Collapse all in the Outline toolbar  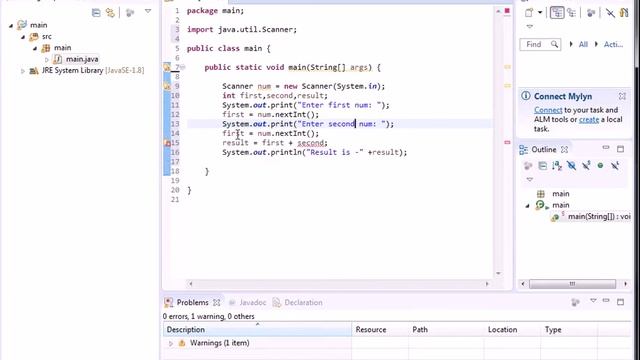point(542,166)
